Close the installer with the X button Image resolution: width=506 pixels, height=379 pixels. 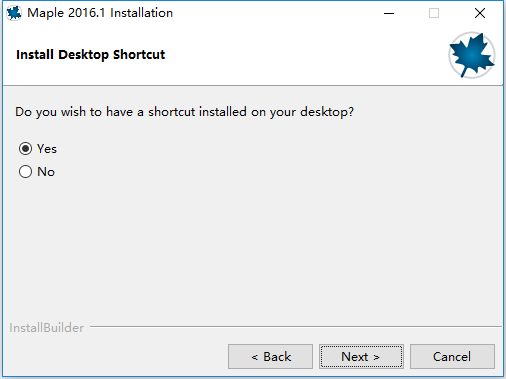(x=480, y=13)
